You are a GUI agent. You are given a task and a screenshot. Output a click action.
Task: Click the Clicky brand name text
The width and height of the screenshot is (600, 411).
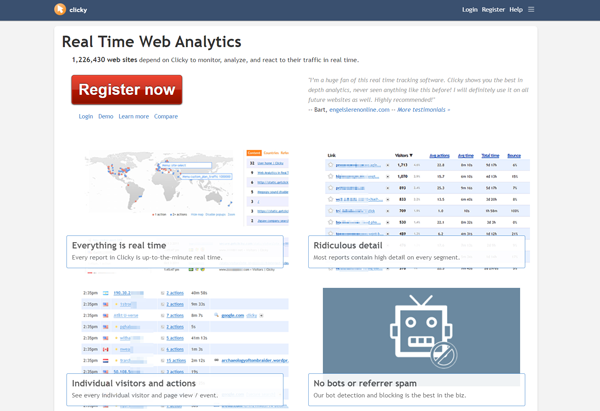[x=78, y=10]
